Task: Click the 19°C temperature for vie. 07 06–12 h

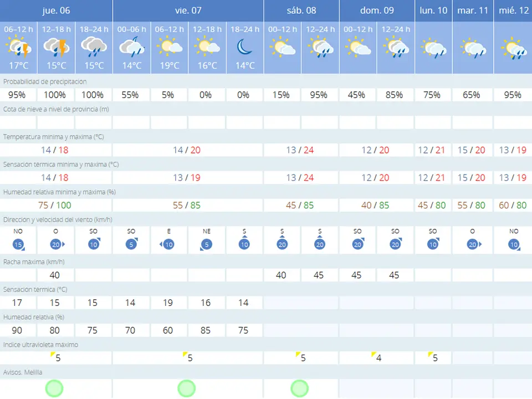Action: 170,65
